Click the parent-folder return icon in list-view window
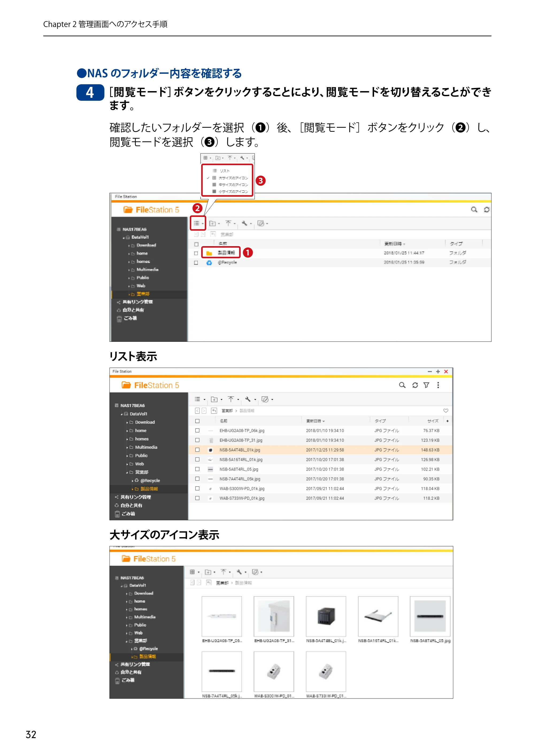Screen dimensions: 535x756 214,410
